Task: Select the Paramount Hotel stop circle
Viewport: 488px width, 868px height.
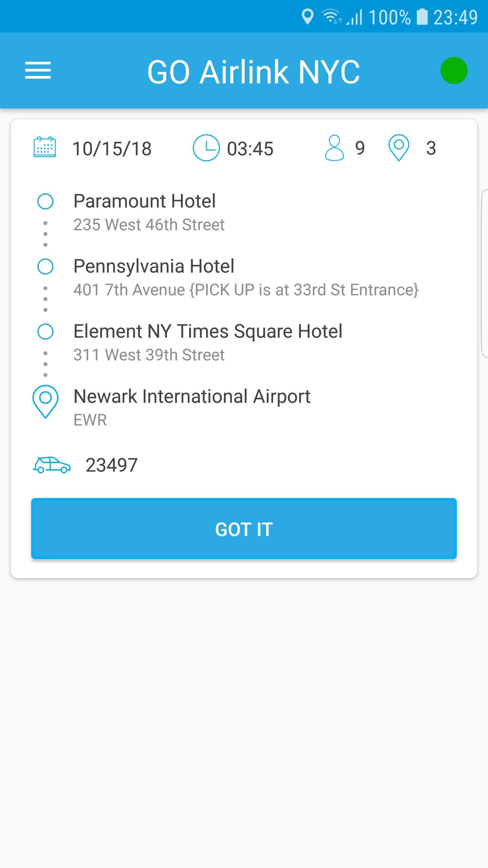Action: coord(45,201)
